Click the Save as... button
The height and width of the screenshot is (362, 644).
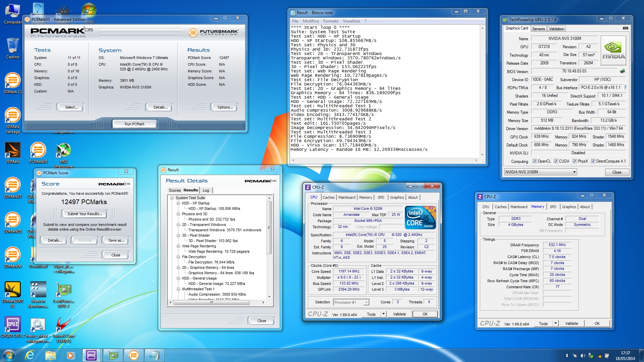pos(116,240)
